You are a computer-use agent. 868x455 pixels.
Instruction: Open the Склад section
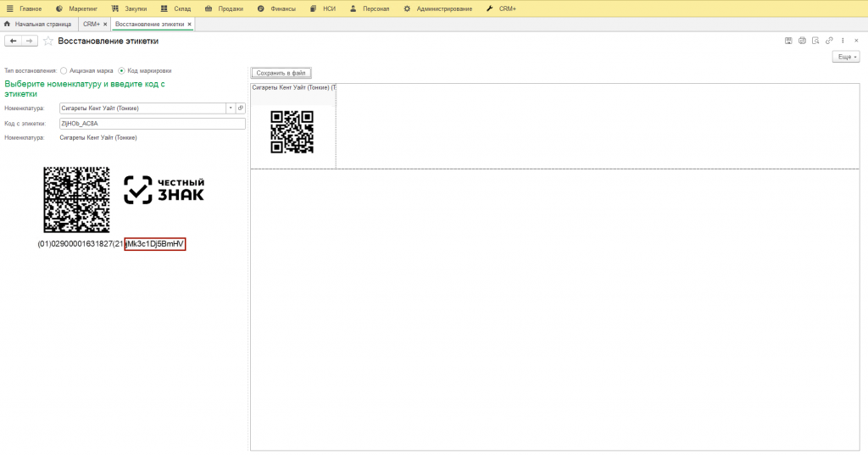175,8
